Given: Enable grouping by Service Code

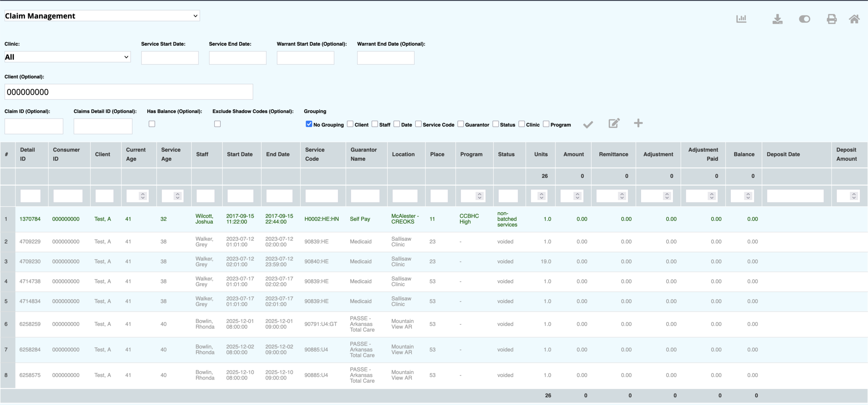Looking at the screenshot, I should click(418, 124).
